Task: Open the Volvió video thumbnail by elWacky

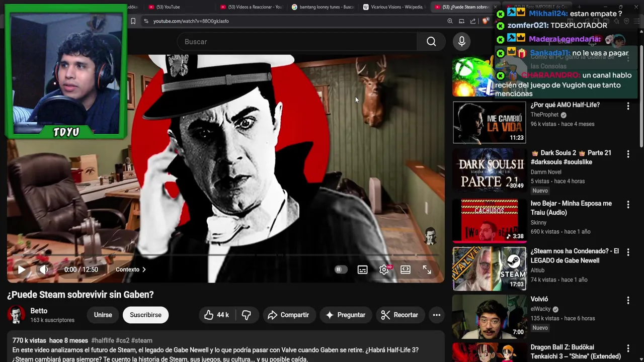Action: tap(489, 317)
